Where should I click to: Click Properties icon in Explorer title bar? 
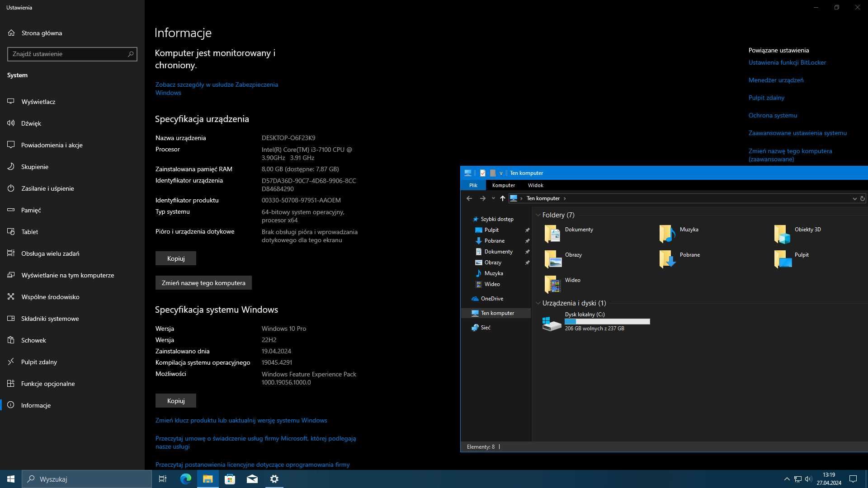point(483,173)
